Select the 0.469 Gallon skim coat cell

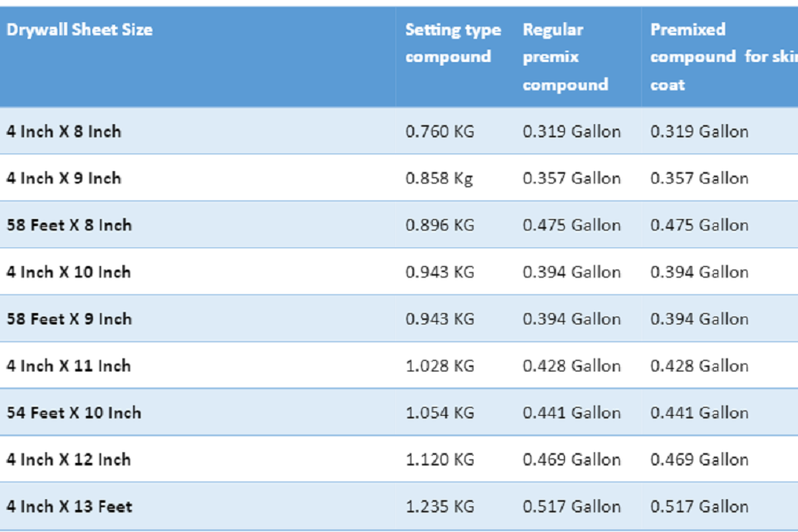700,459
